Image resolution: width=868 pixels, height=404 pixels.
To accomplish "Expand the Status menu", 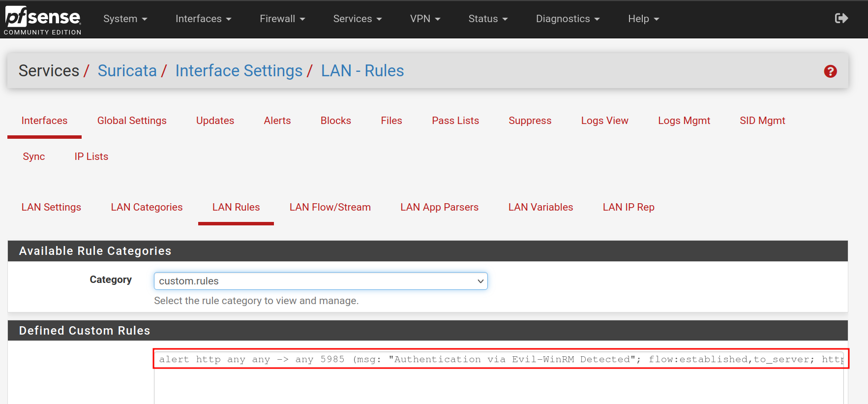I will coord(488,19).
